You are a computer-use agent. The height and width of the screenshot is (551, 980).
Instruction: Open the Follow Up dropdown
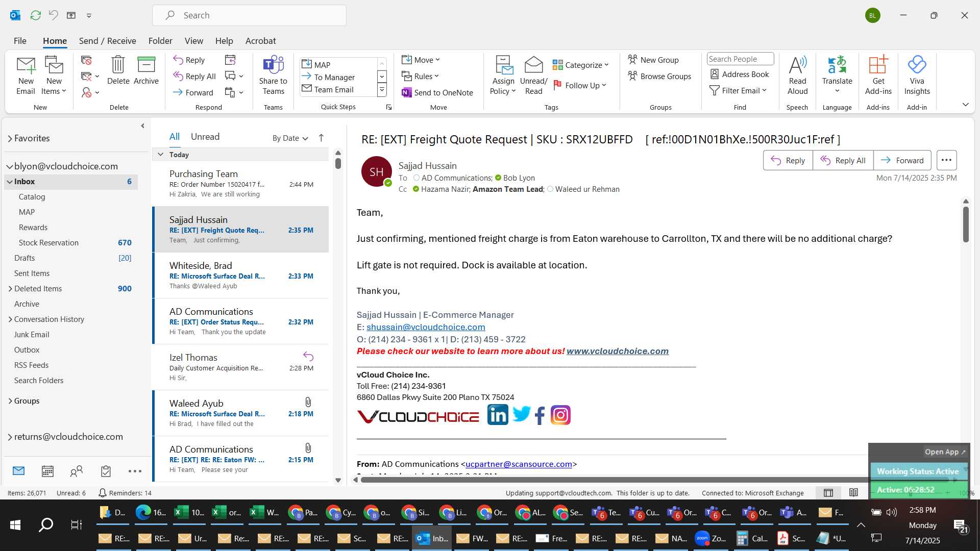[580, 85]
